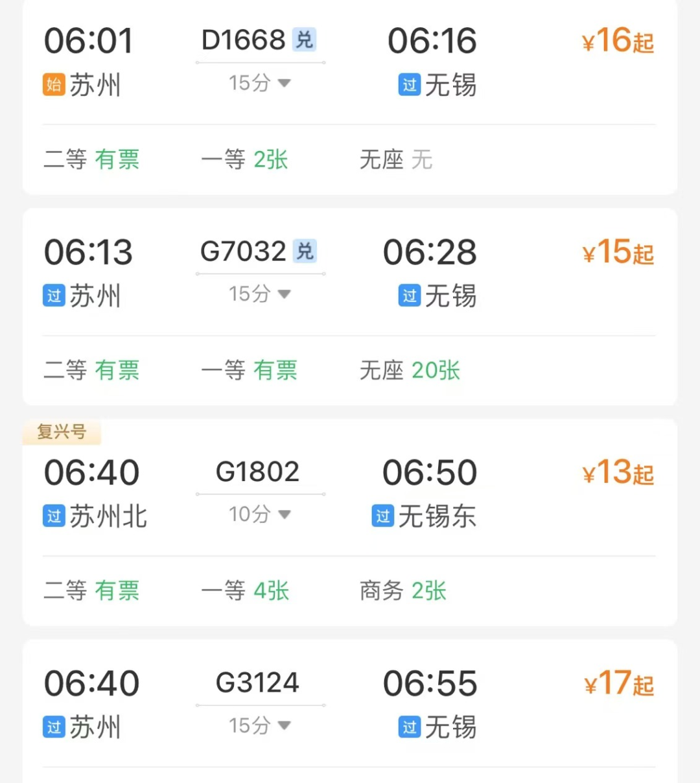Click the 兑 badge next to G7032
Screen dimensions: 700x783
[305, 251]
